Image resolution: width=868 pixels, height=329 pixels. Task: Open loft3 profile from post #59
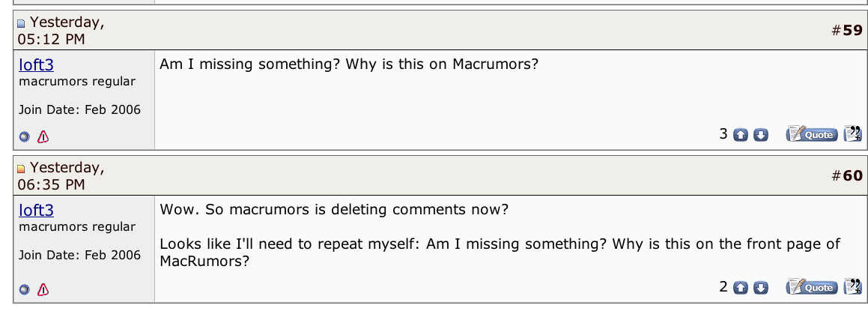tap(37, 64)
